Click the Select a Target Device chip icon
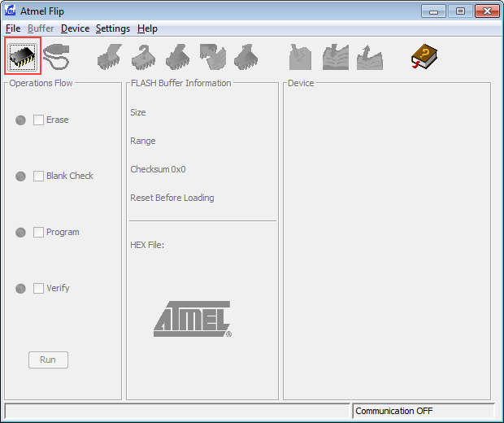The height and width of the screenshot is (423, 504). click(x=23, y=57)
